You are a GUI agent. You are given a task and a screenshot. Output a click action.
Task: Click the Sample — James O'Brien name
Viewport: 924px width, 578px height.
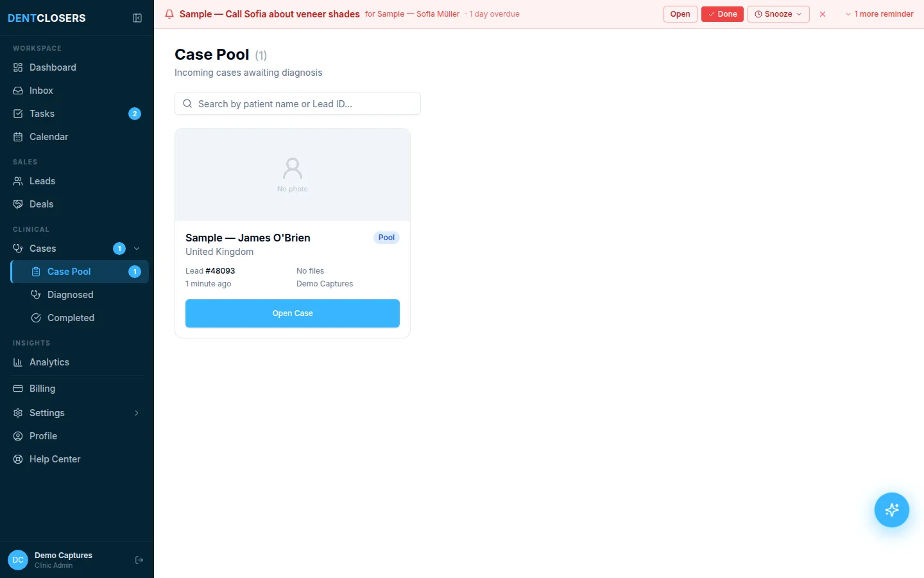tap(248, 238)
